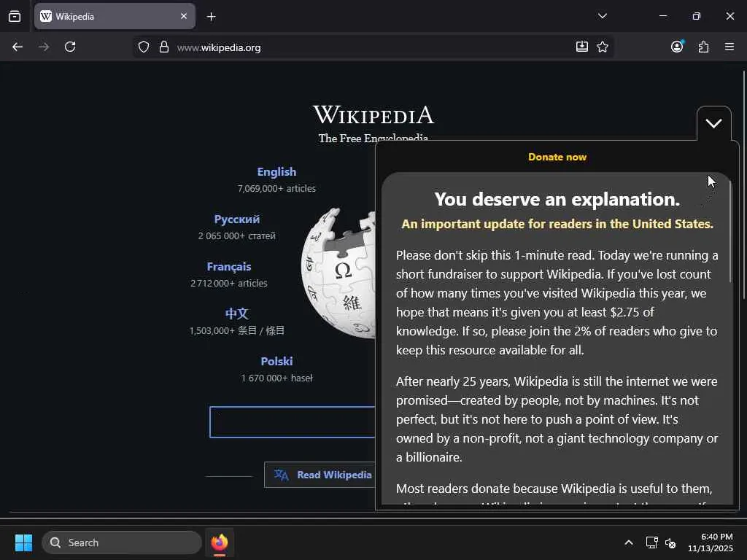The height and width of the screenshot is (560, 747).
Task: Close the Wikipedia tab
Action: point(183,16)
